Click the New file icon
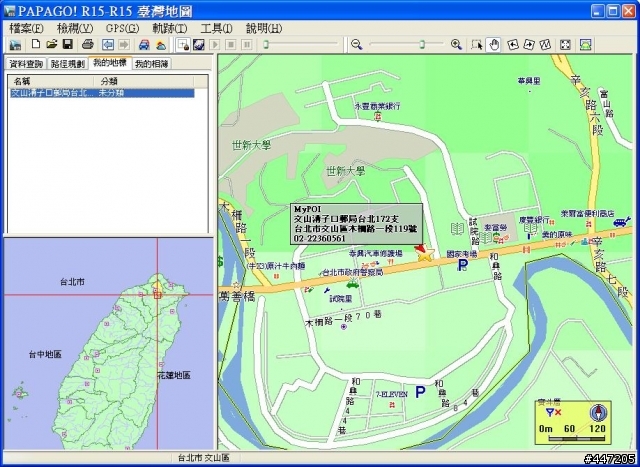The width and height of the screenshot is (640, 467). click(36, 44)
